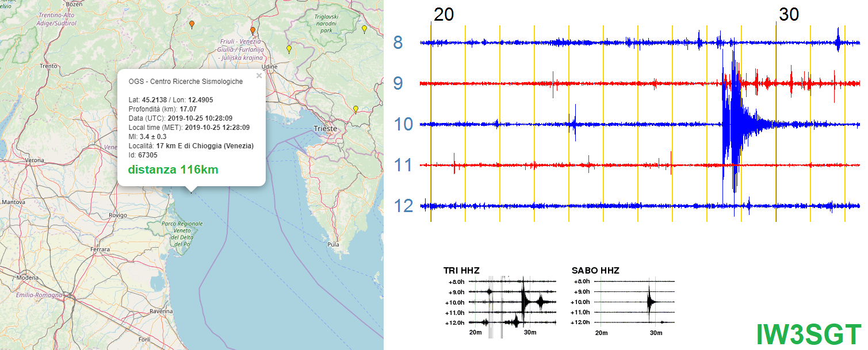Click the Local time (MET) line
Screen dimensions: 868x350
(189, 128)
